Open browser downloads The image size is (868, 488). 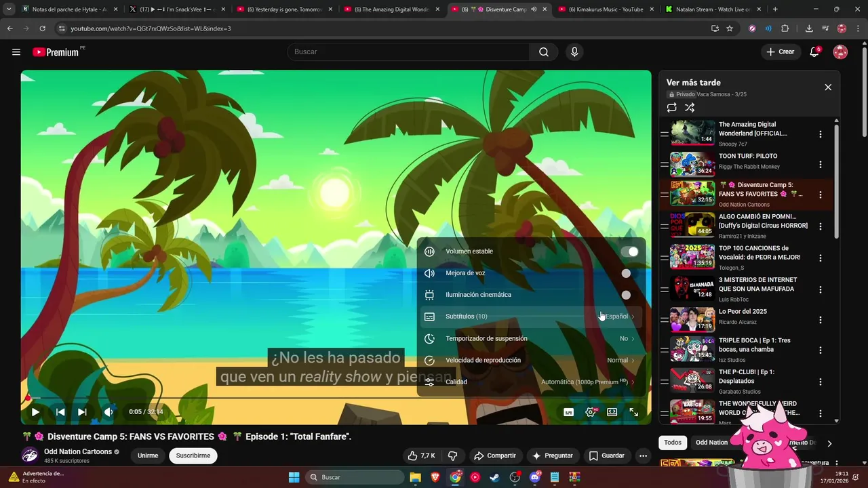tap(809, 28)
